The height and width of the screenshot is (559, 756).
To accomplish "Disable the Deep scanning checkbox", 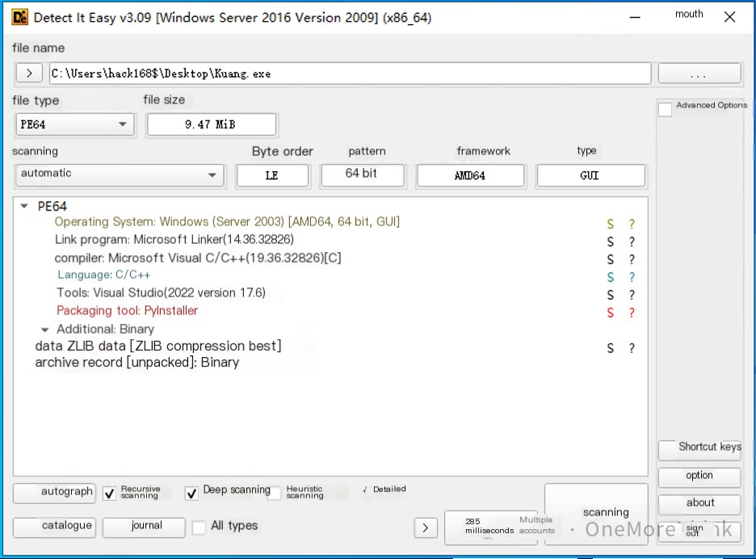I will 191,493.
